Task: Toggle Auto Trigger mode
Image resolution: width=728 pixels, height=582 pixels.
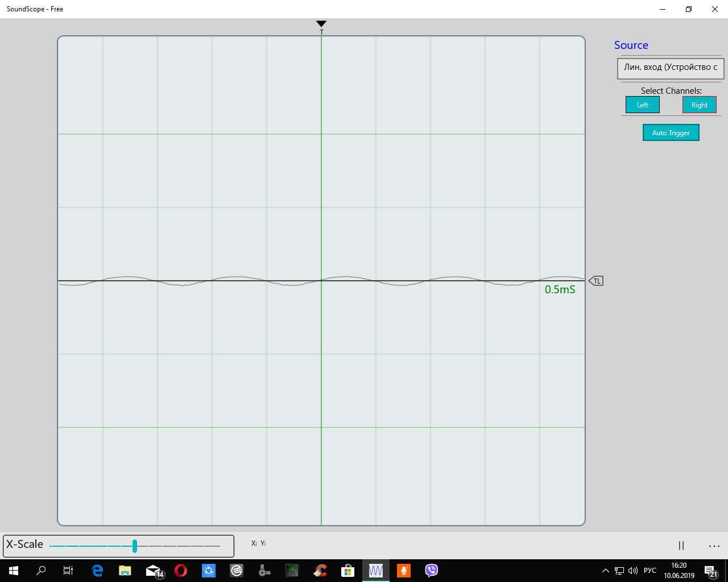Action: tap(671, 133)
